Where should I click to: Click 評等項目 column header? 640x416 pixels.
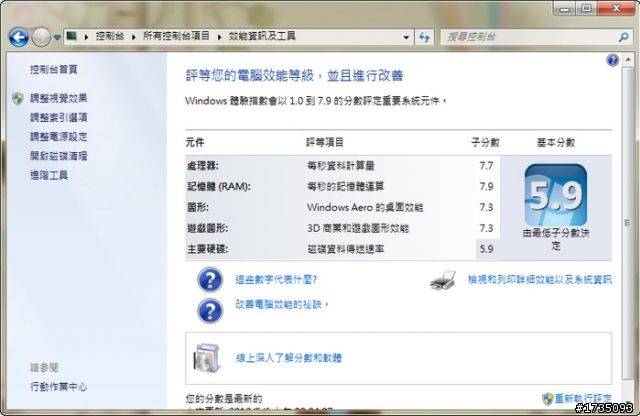click(x=324, y=142)
